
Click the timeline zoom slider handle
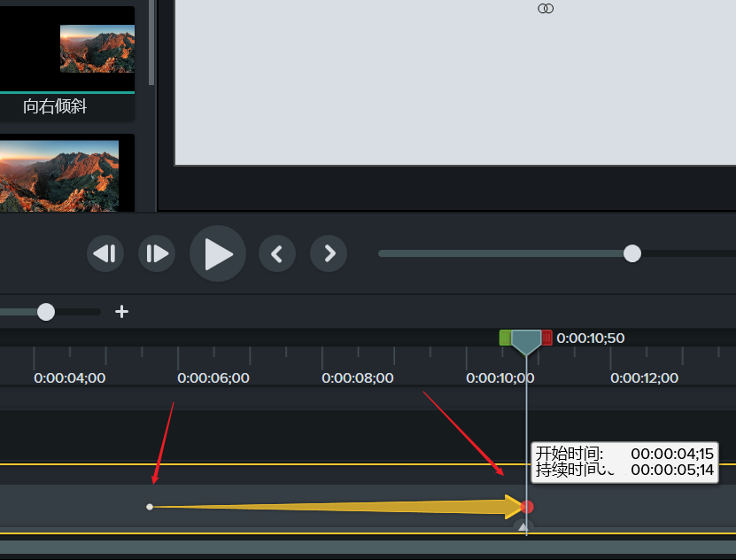[46, 312]
